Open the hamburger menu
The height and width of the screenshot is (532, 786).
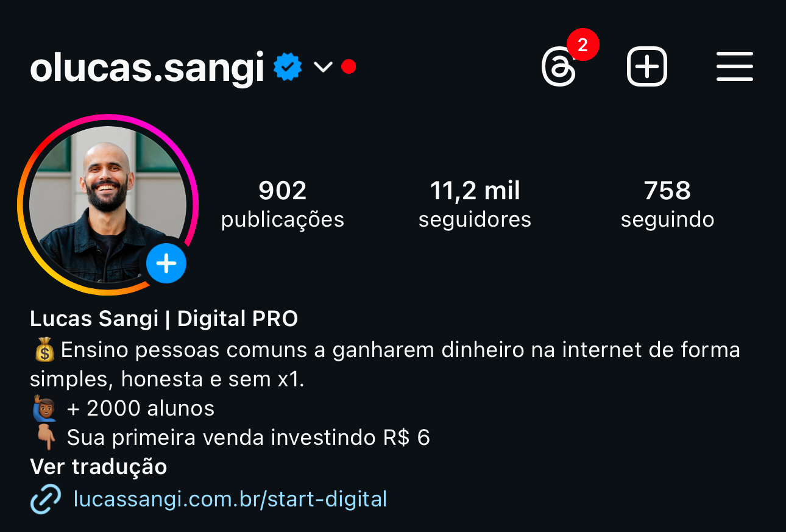coord(735,66)
